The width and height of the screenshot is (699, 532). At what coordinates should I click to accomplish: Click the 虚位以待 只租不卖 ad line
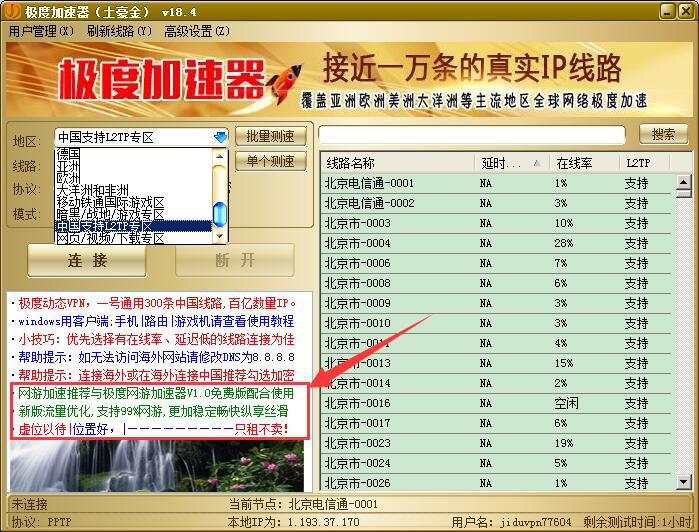(x=153, y=429)
